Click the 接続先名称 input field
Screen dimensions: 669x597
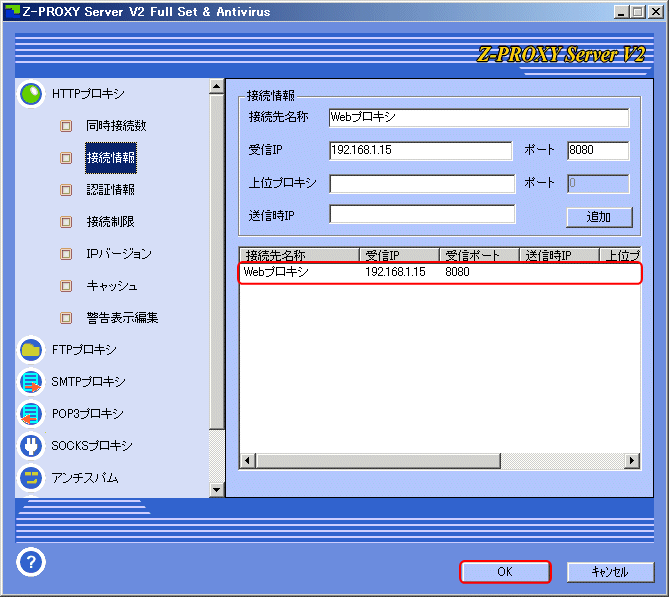(479, 117)
